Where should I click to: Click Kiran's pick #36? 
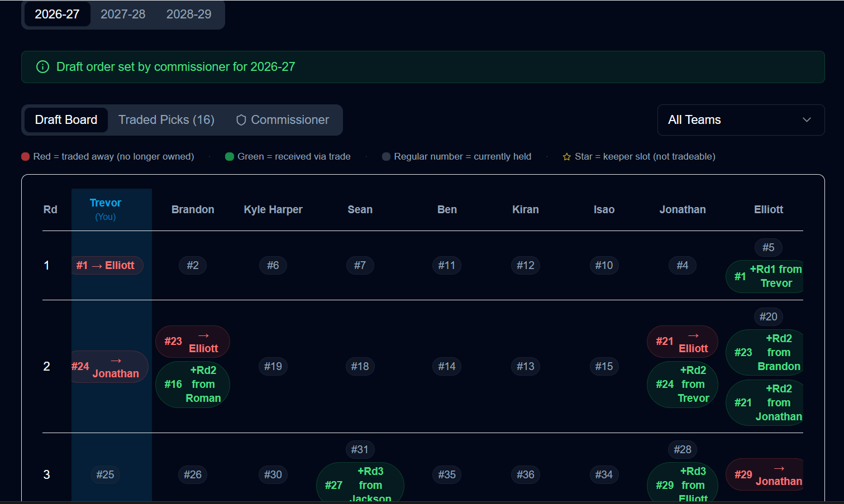(526, 475)
